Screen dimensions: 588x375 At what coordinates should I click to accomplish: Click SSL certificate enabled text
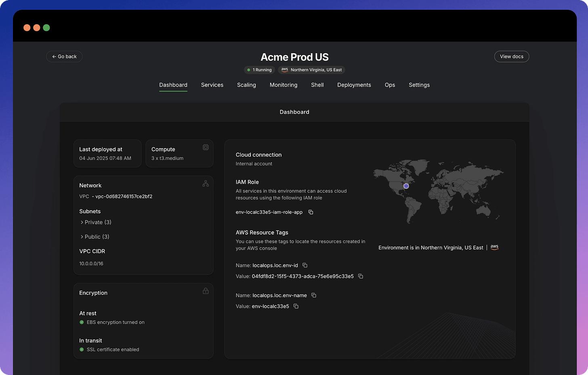tap(113, 350)
